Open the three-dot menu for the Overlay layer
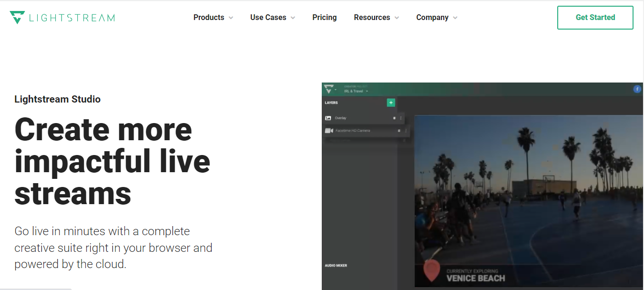This screenshot has width=644, height=290. (x=400, y=118)
